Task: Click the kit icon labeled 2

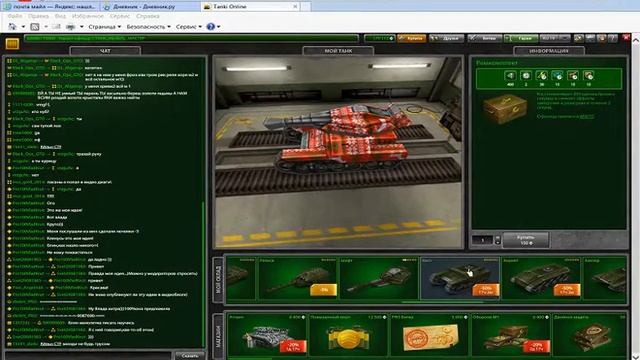Action: (526, 76)
